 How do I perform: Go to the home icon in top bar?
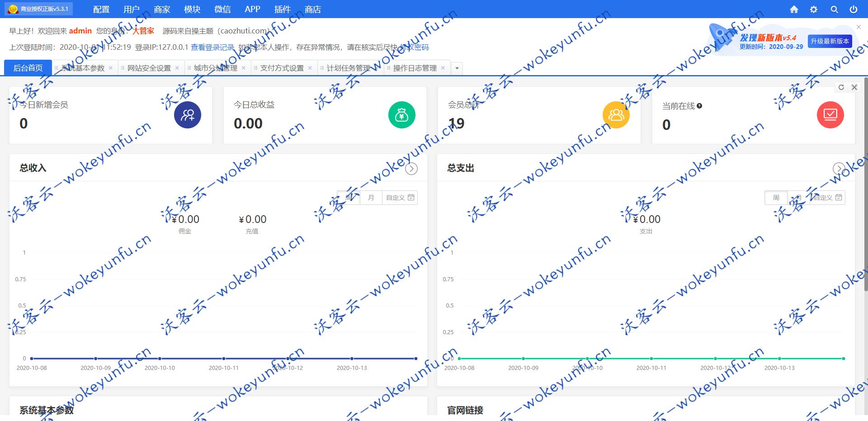click(794, 9)
